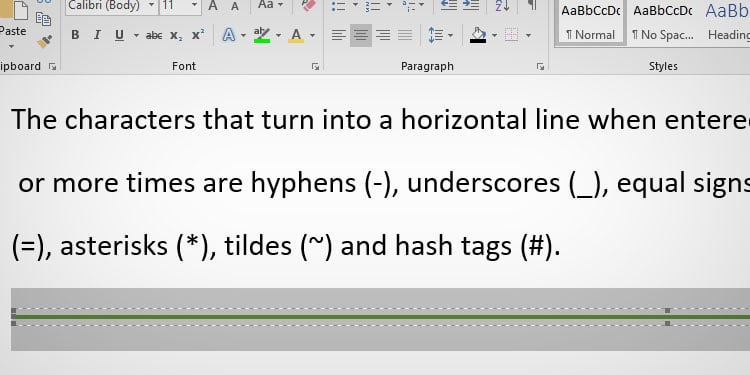Screen dimensions: 750x375
Task: Open the font color dropdown arrow
Action: click(312, 35)
